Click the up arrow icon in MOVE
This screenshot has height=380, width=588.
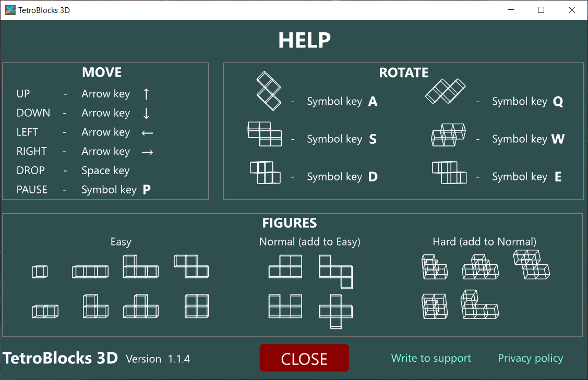pyautogui.click(x=146, y=94)
